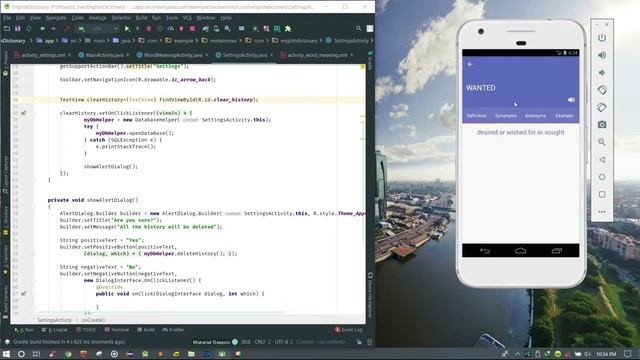
Task: Click the Cortana circle on taskbar
Action: pos(21,354)
